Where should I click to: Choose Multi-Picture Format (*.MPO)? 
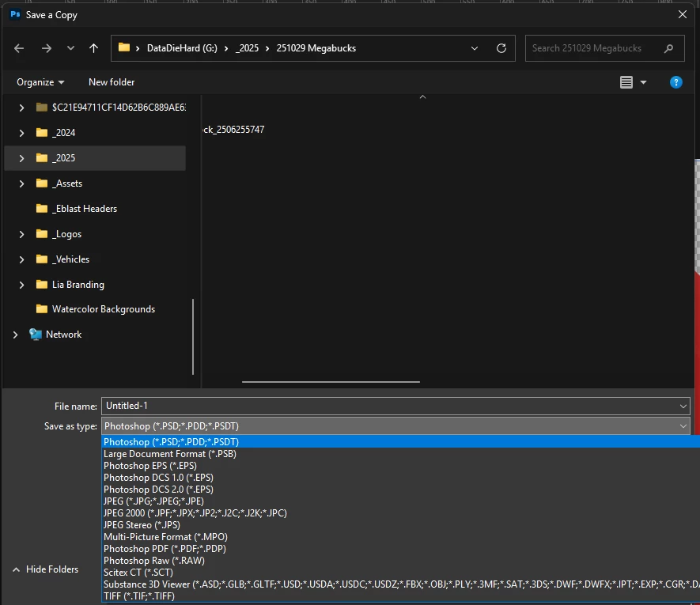coord(400,537)
